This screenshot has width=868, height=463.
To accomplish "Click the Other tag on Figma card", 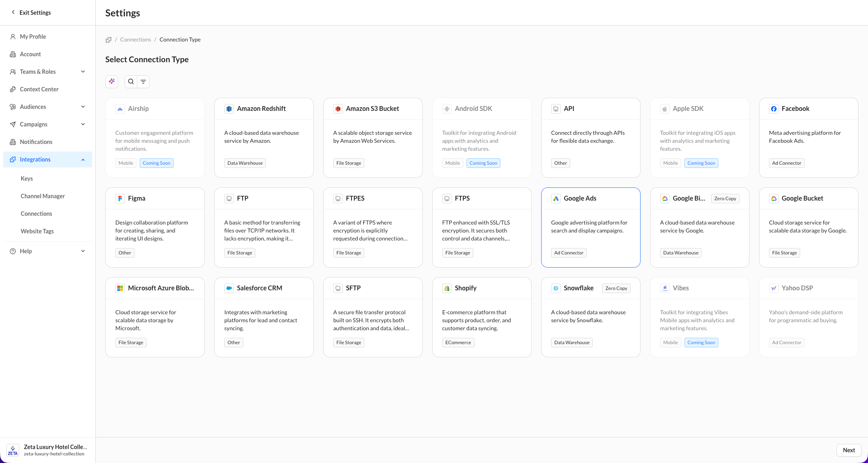I will (x=125, y=253).
